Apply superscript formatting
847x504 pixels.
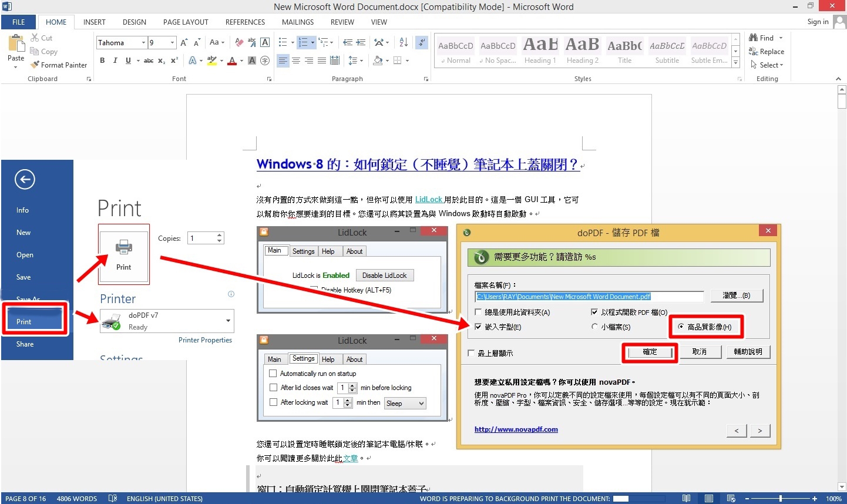(174, 61)
